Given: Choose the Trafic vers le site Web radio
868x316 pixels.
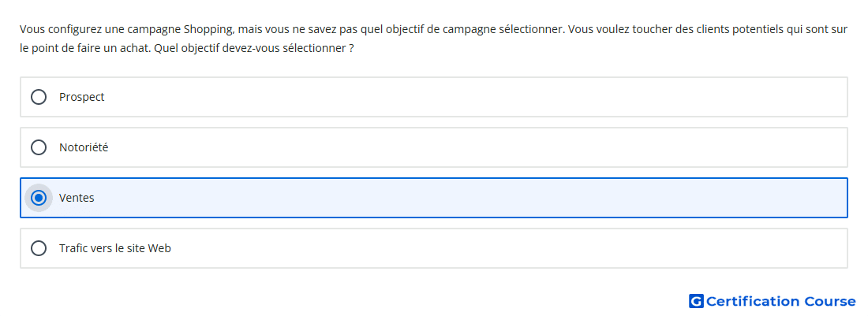Looking at the screenshot, I should 39,248.
